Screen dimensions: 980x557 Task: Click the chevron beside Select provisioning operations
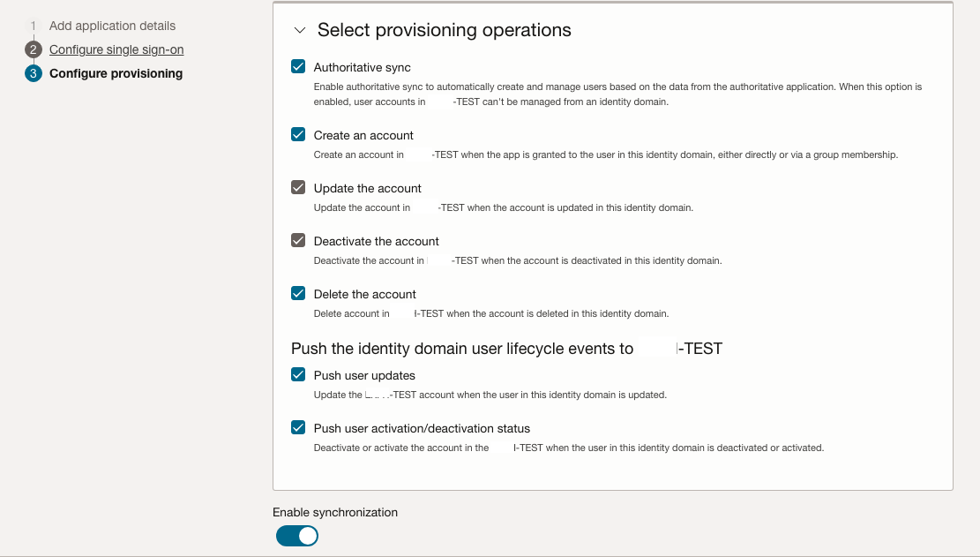(x=299, y=29)
